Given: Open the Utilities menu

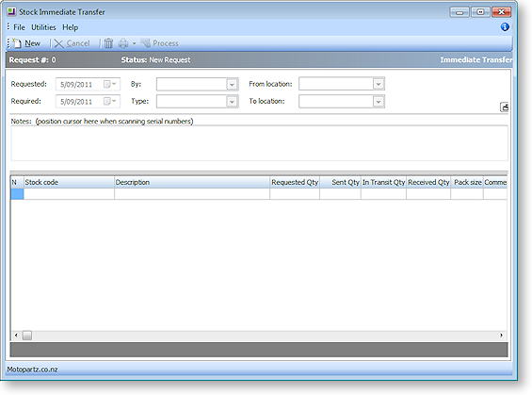Looking at the screenshot, I should tap(43, 27).
